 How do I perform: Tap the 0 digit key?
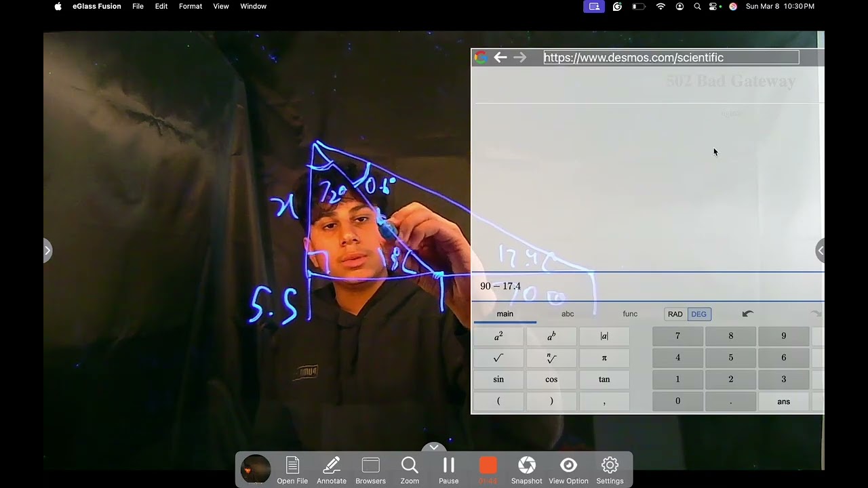click(x=677, y=401)
